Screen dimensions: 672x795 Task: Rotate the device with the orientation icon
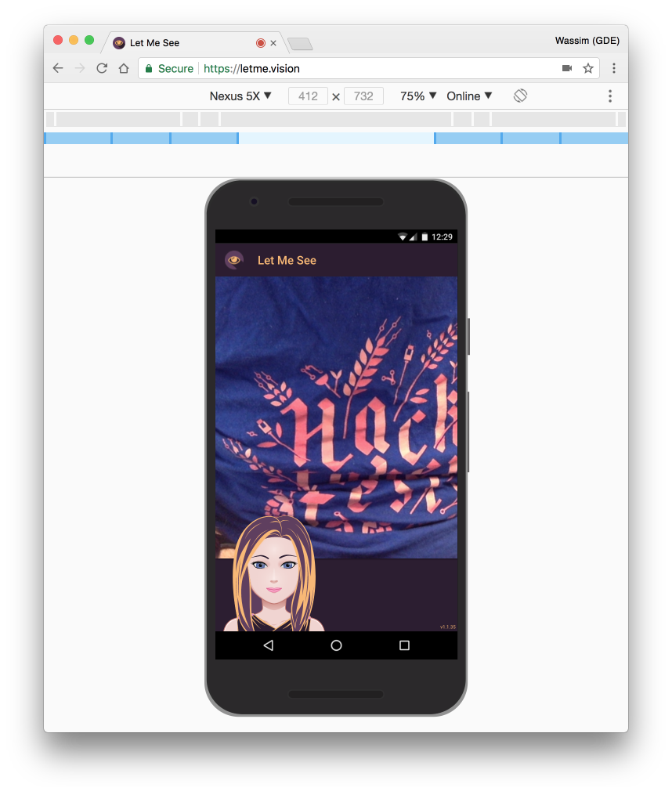click(x=520, y=96)
